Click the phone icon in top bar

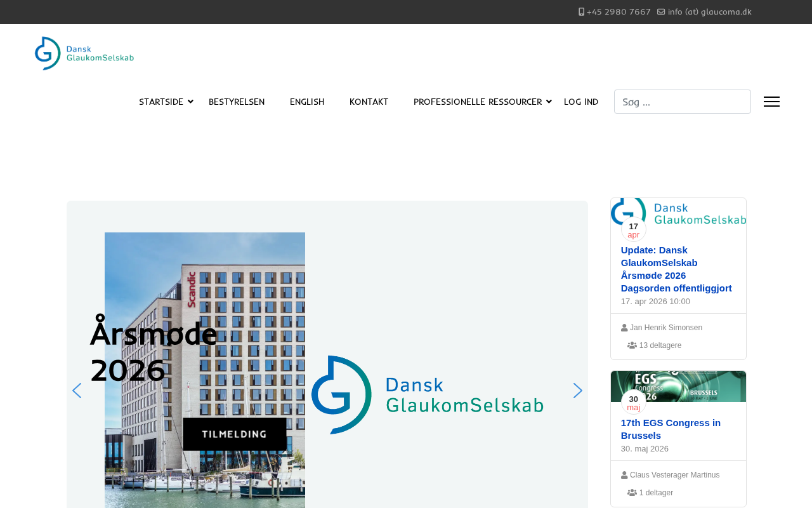click(582, 12)
